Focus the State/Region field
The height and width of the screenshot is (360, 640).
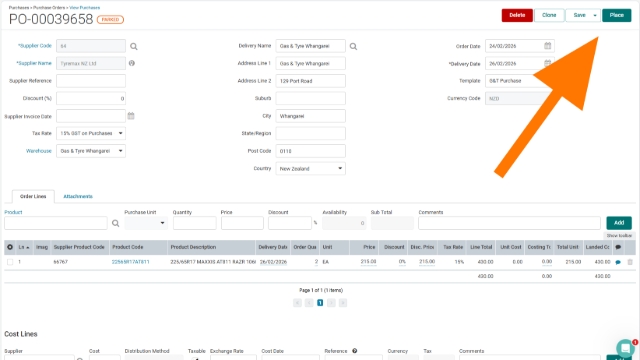tap(310, 133)
